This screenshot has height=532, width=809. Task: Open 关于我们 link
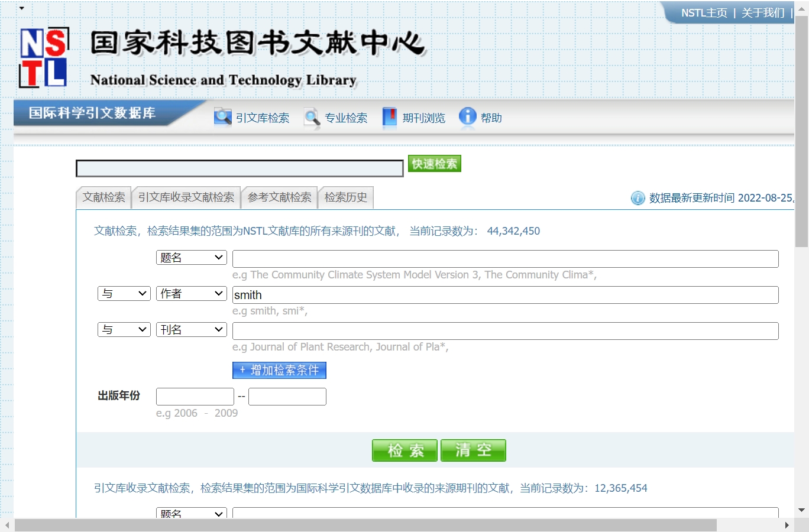pyautogui.click(x=763, y=13)
